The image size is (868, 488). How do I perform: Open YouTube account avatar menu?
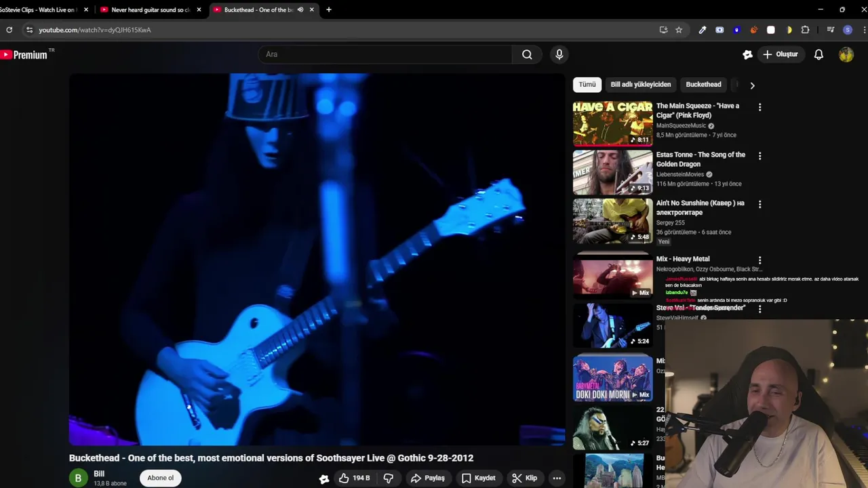click(846, 54)
